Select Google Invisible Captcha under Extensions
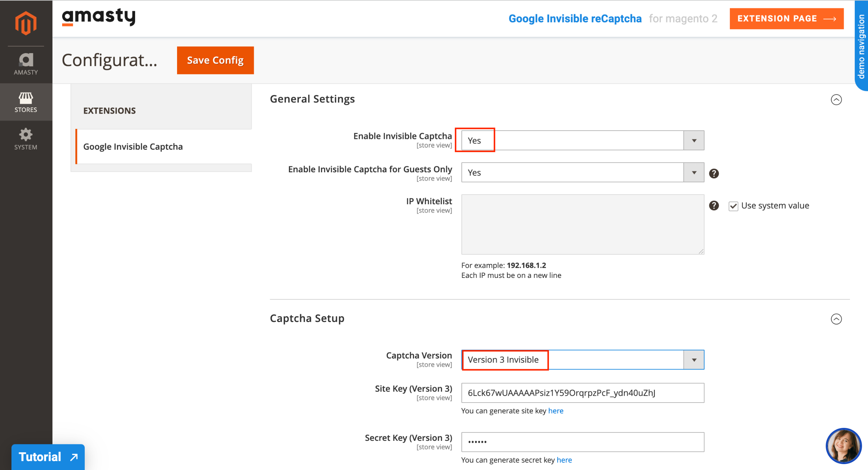 [x=133, y=146]
